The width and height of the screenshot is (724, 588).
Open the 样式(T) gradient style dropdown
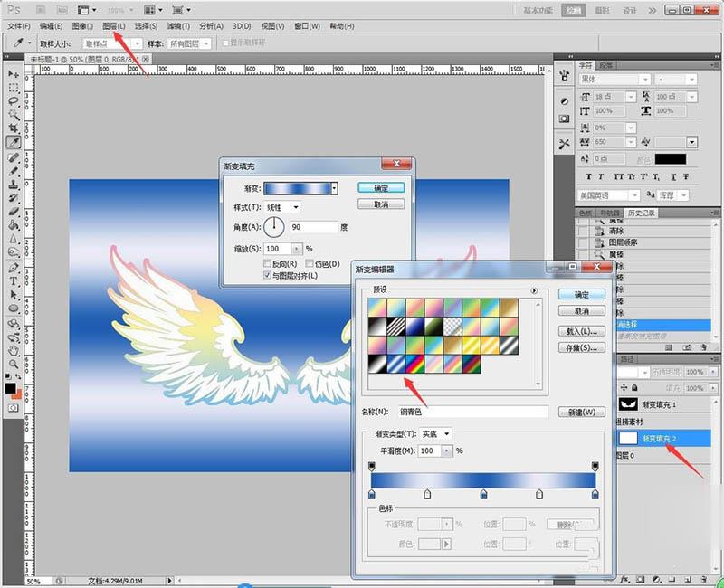click(282, 207)
